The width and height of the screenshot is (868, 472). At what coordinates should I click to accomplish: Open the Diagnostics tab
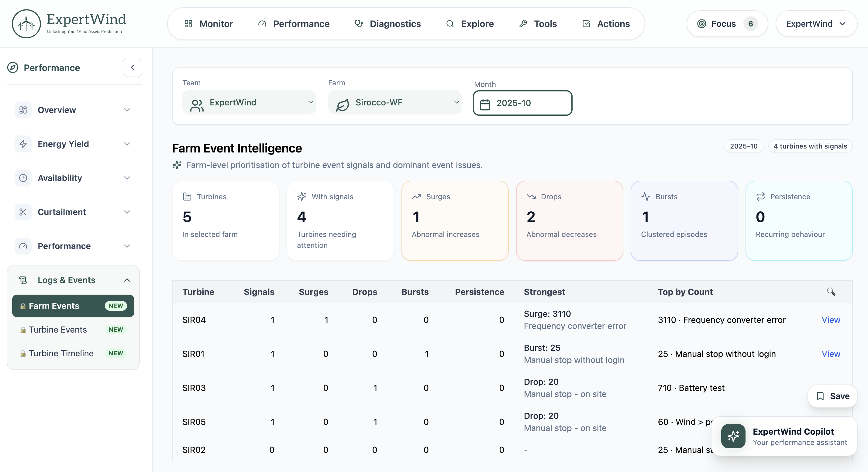coord(388,24)
